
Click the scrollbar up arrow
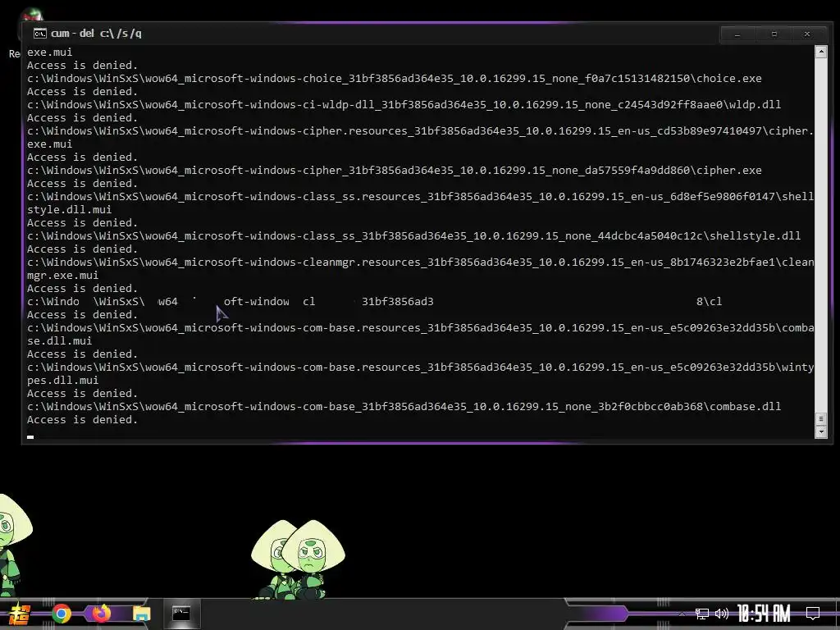[820, 52]
